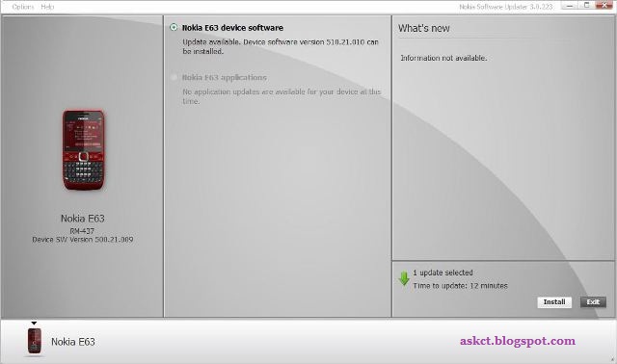Viewport: 617px width, 364px height.
Task: Click the Exit button
Action: click(593, 302)
